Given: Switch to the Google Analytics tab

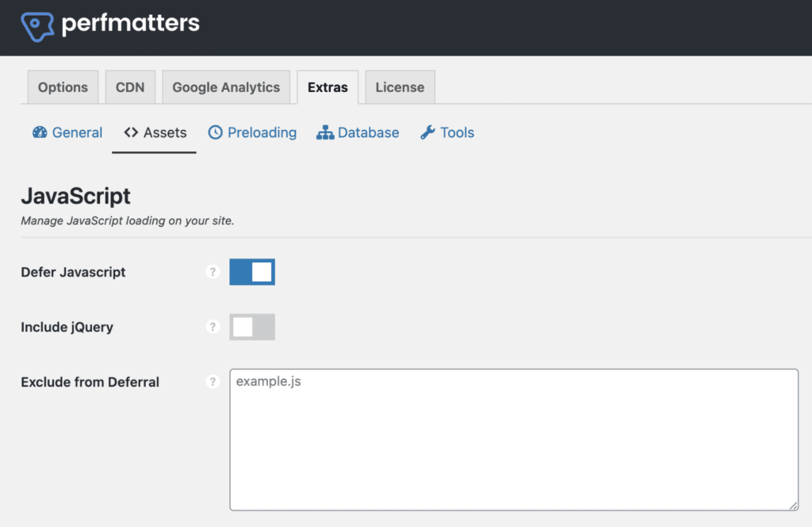Looking at the screenshot, I should coord(226,87).
